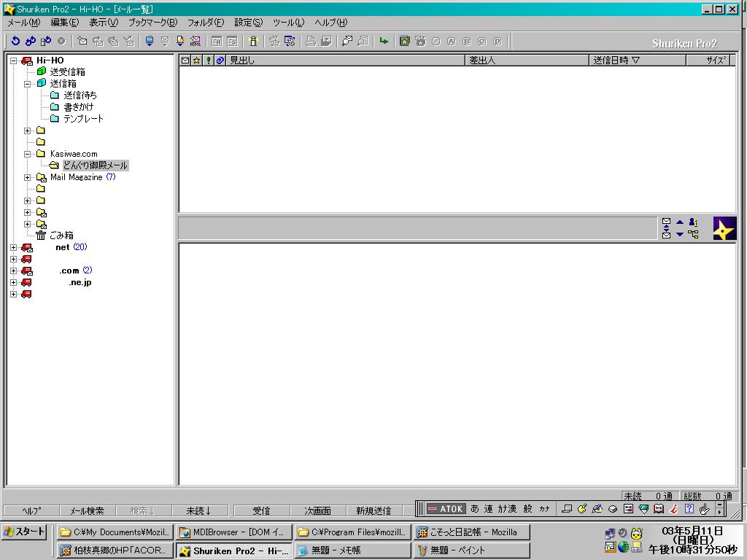Click the printer icon in toolbar

(311, 42)
